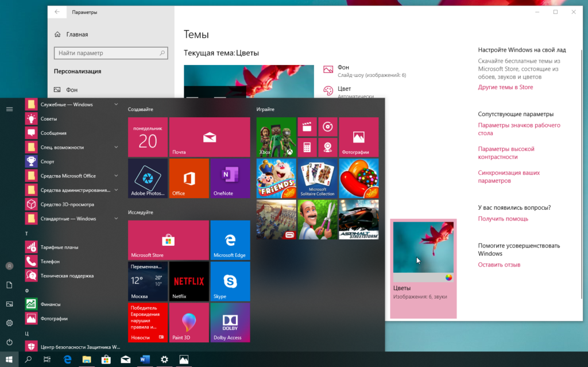Click the Другие темы в Store link
The image size is (588, 367).
coord(505,87)
